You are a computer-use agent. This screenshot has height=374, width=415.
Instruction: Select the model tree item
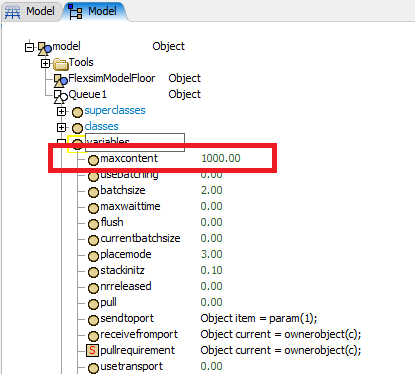[x=66, y=46]
